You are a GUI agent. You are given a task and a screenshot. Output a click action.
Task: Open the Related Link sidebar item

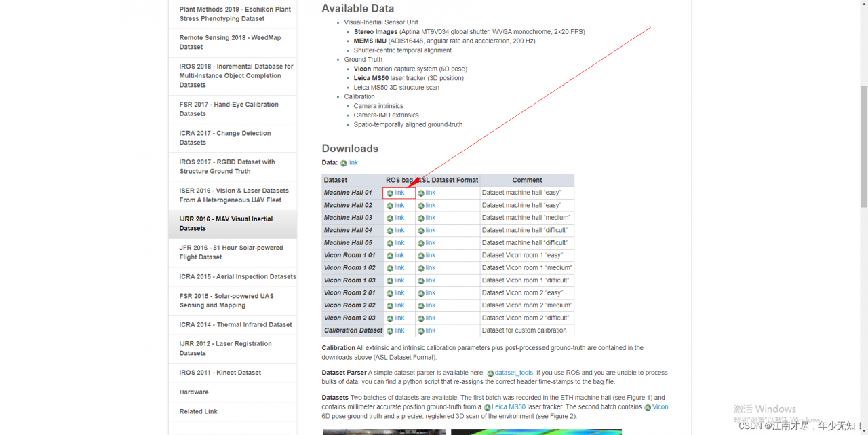coord(233,411)
